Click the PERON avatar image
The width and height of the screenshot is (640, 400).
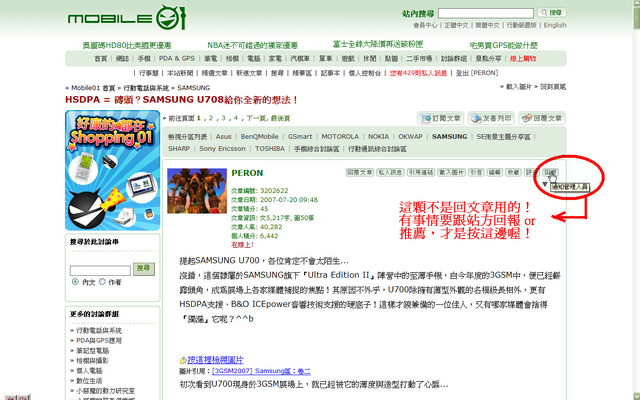click(197, 191)
